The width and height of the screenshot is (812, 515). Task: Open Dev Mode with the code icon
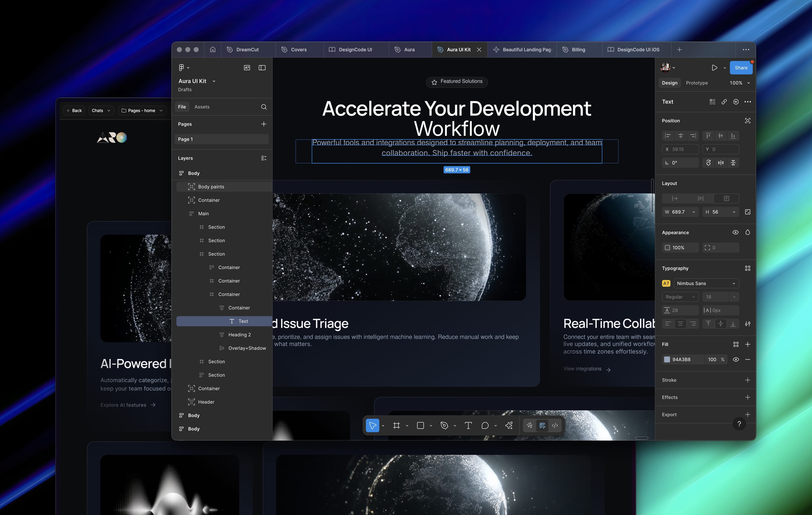(x=555, y=426)
